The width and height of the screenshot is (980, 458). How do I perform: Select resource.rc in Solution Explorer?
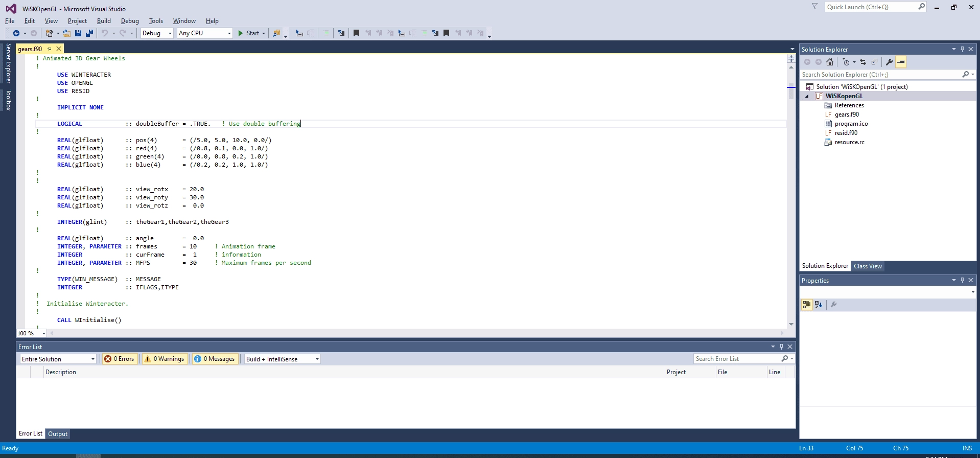(849, 142)
